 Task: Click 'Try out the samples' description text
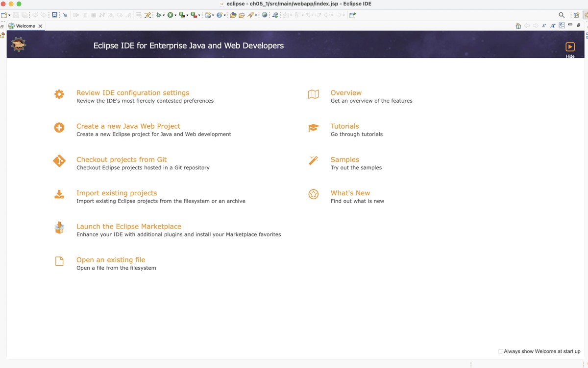pos(356,167)
